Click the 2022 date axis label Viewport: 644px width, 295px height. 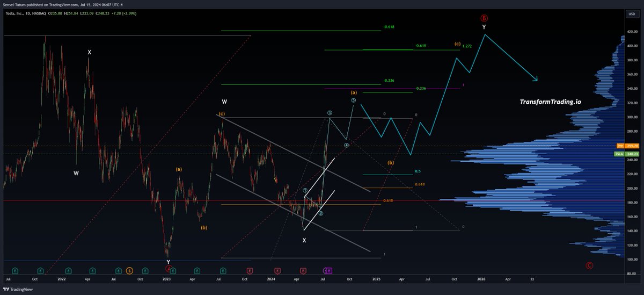tap(62, 279)
